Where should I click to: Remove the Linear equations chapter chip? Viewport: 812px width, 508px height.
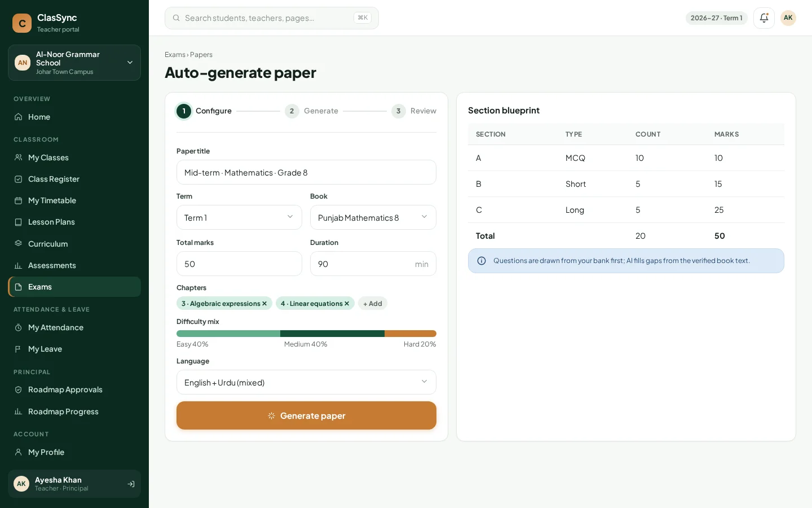point(347,304)
